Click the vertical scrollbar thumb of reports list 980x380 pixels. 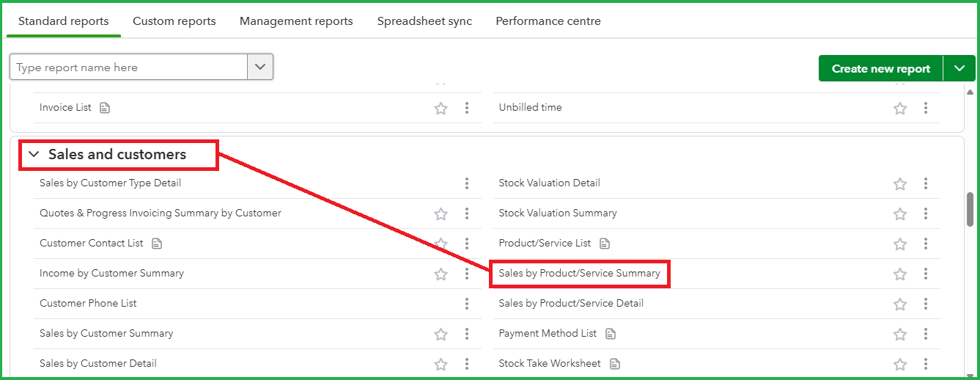(x=970, y=211)
